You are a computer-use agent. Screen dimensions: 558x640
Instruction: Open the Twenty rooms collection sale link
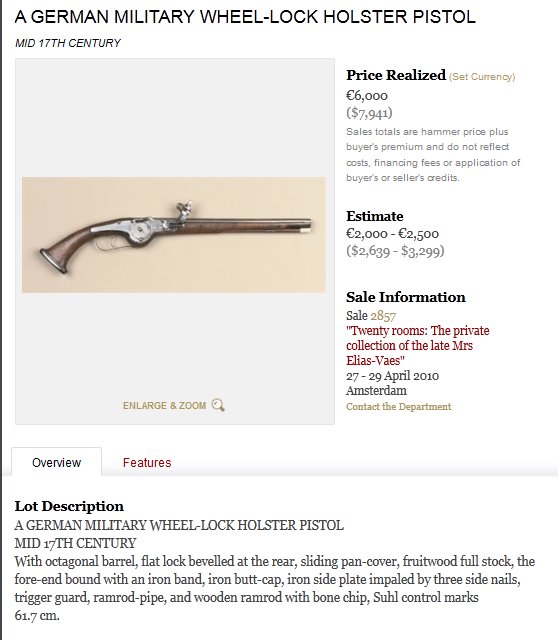(417, 345)
